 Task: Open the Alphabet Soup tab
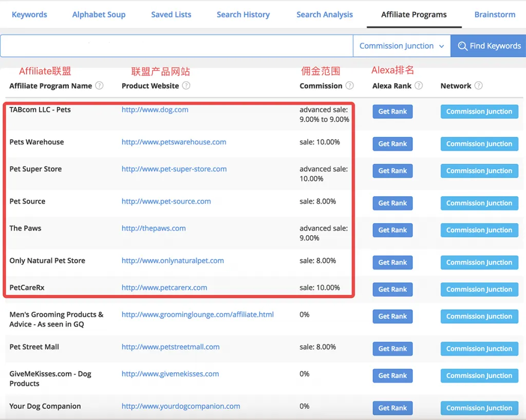pyautogui.click(x=99, y=14)
